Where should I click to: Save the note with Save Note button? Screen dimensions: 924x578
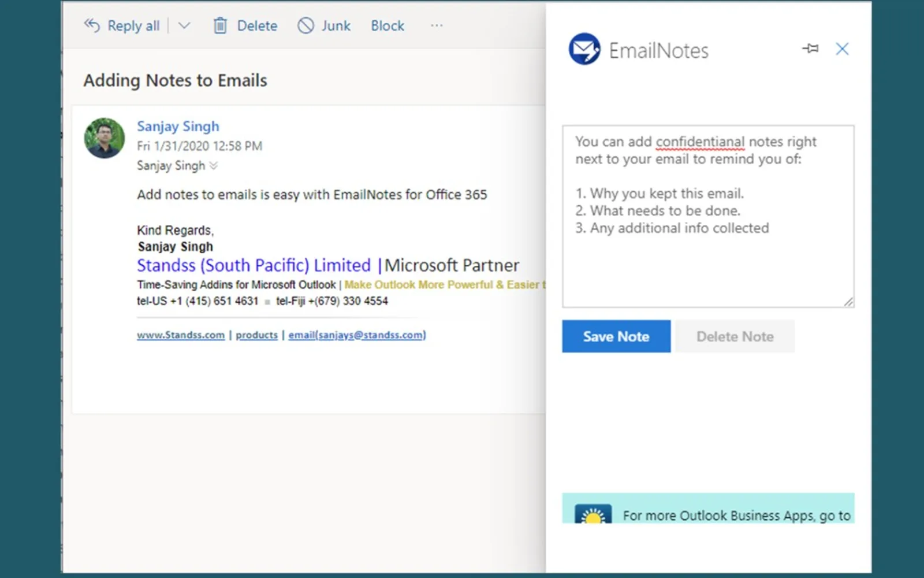(616, 336)
